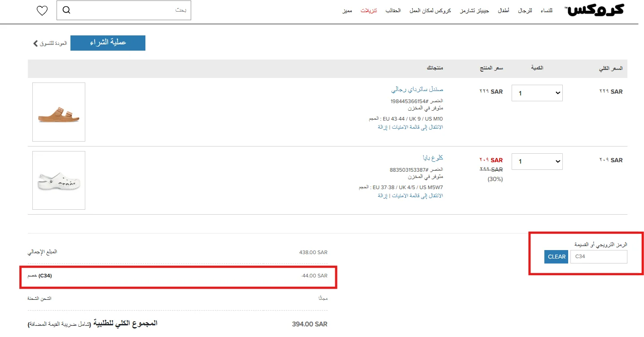Image resolution: width=644 pixels, height=337 pixels.
Task: Open the red تنزيلات sale menu
Action: pos(369,10)
